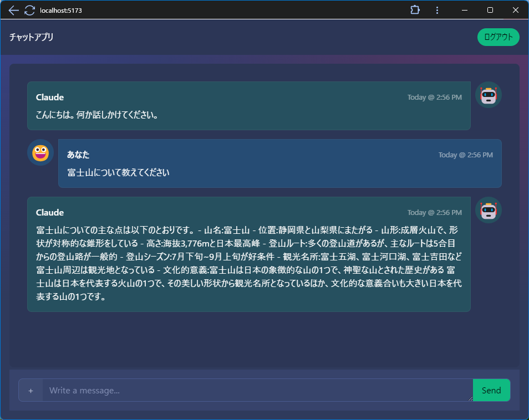Focus the "Write a message..." input field
Screen dimensions: 529x420
(x=257, y=390)
